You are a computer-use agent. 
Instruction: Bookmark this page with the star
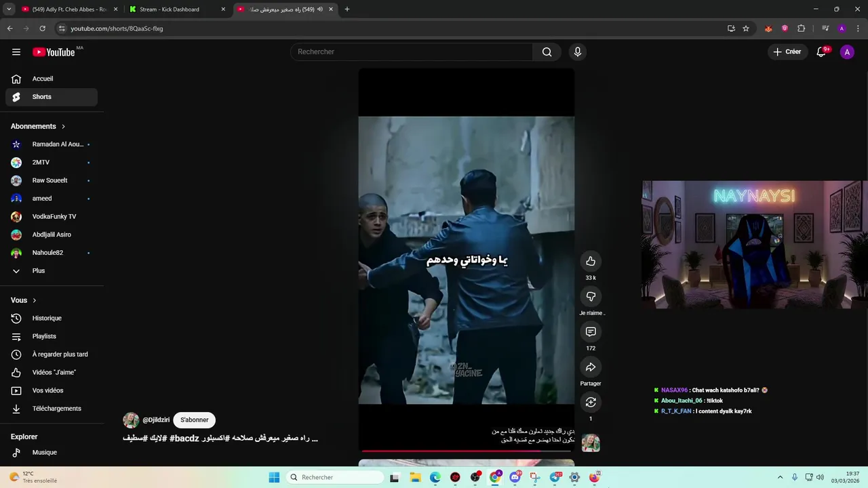pos(746,28)
